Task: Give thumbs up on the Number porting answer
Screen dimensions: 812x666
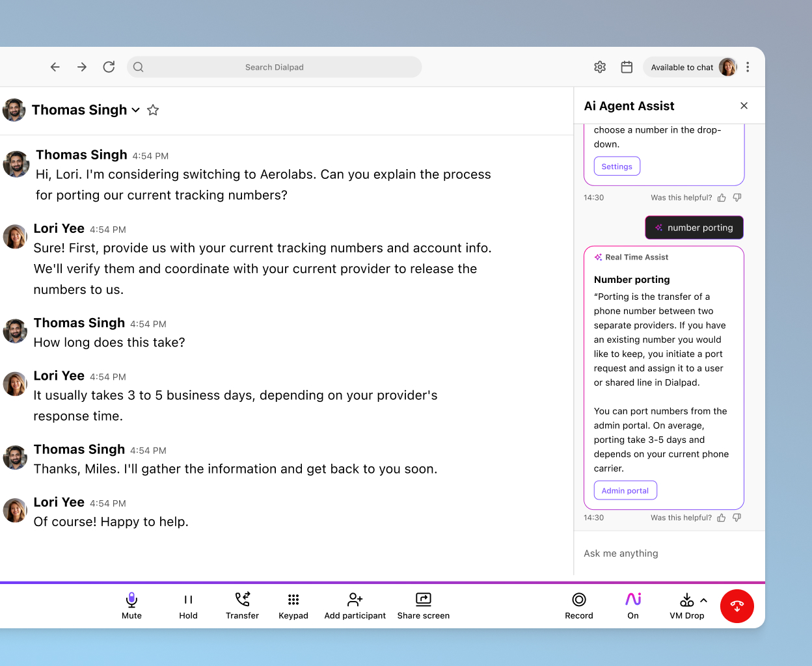Action: click(721, 517)
